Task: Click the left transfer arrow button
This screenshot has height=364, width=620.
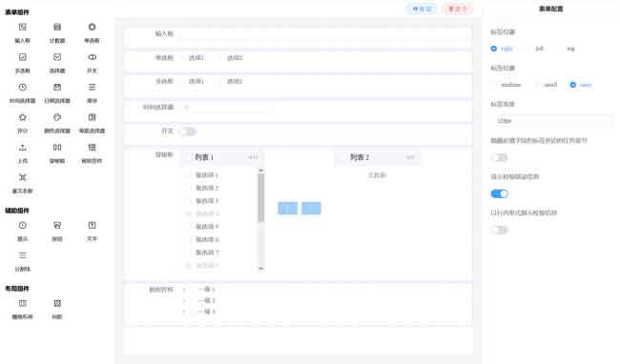Action: click(287, 208)
